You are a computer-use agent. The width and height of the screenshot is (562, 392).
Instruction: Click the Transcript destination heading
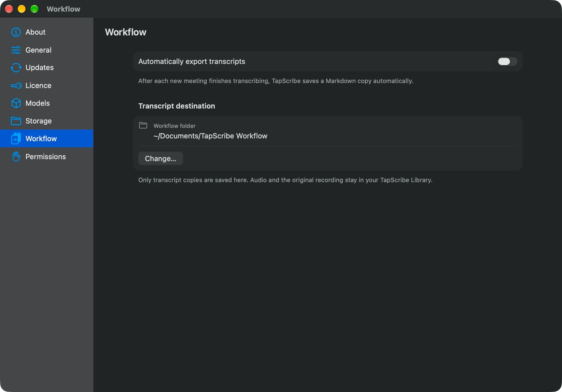pyautogui.click(x=177, y=106)
